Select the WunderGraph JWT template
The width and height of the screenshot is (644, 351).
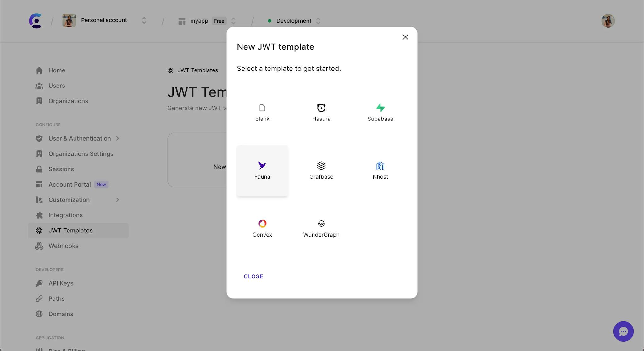[x=321, y=227]
